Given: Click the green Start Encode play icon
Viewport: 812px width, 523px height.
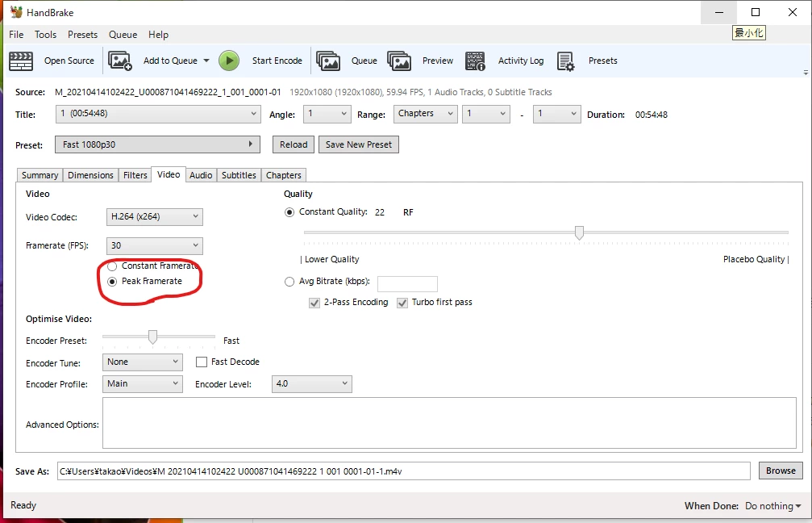Looking at the screenshot, I should (229, 61).
